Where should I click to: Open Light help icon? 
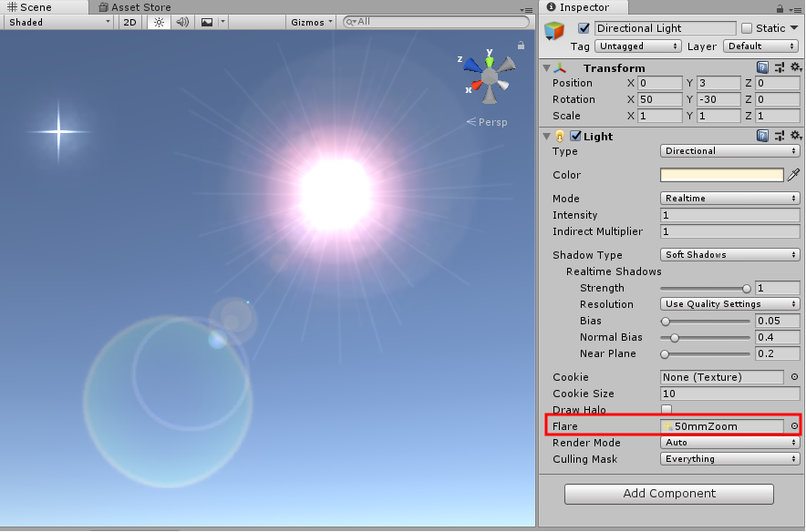click(762, 136)
